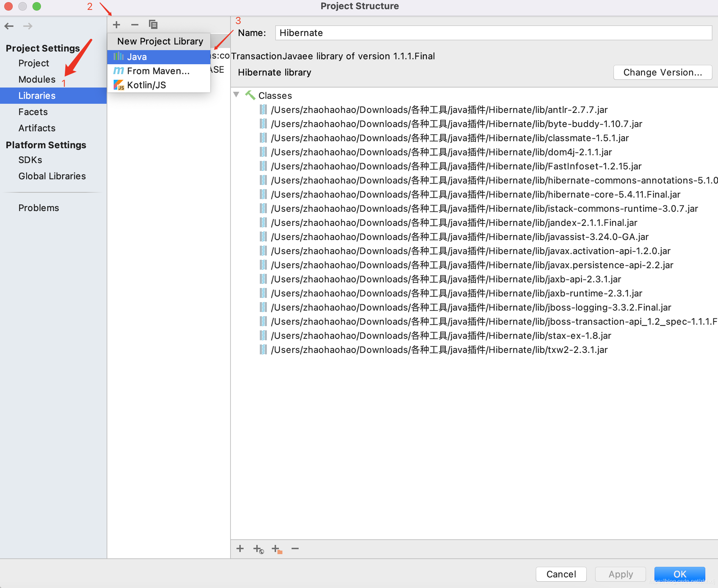Click the add URL plus-globe icon
Screen dimensions: 718x588
tap(258, 549)
